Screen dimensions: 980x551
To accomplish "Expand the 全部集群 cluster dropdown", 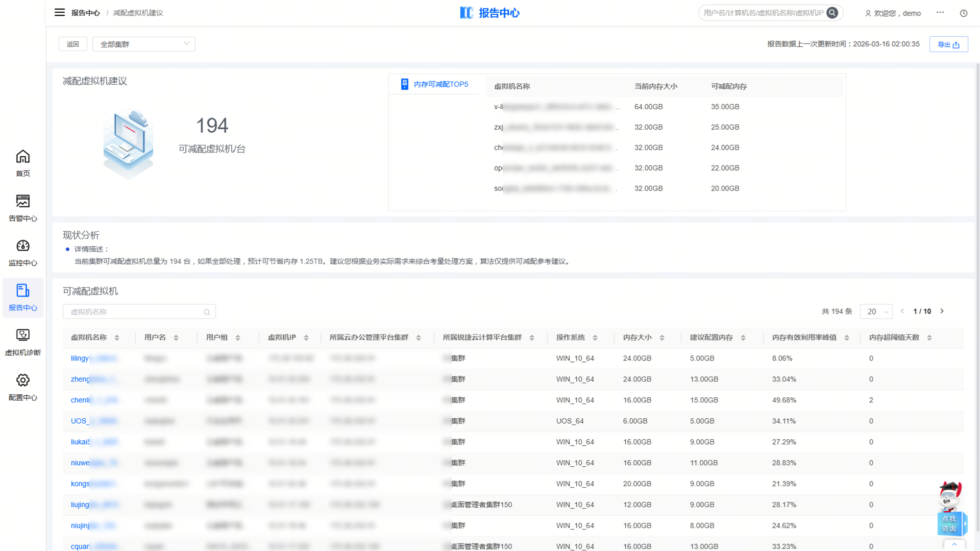I will tap(144, 44).
